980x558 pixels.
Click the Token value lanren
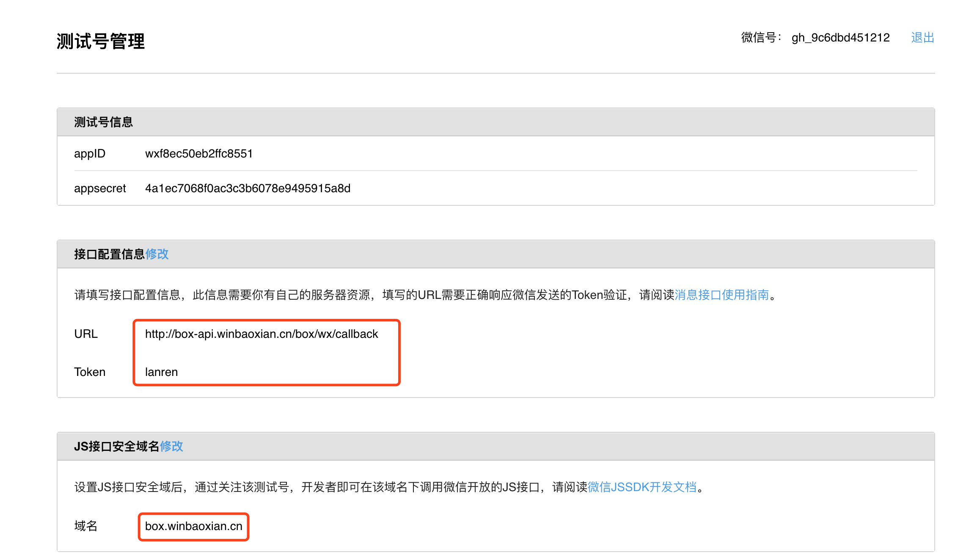point(161,372)
